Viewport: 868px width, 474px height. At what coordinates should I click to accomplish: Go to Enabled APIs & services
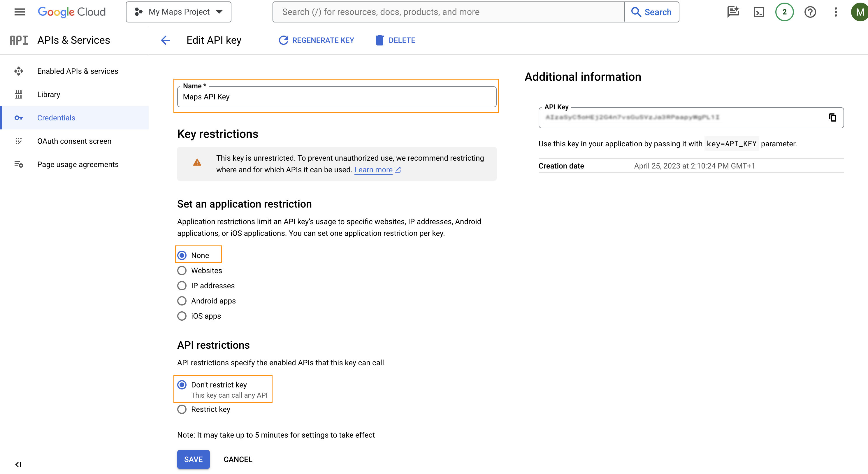(x=78, y=71)
